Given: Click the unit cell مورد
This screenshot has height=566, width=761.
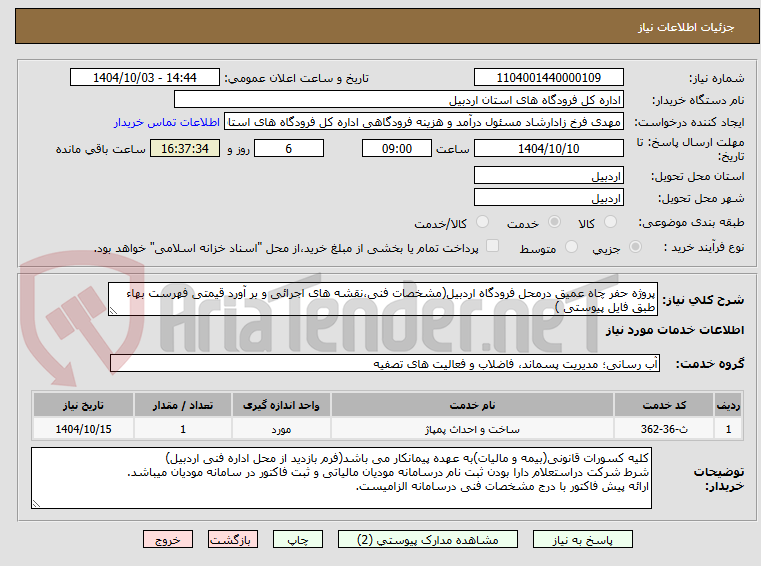Looking at the screenshot, I should pyautogui.click(x=281, y=429).
